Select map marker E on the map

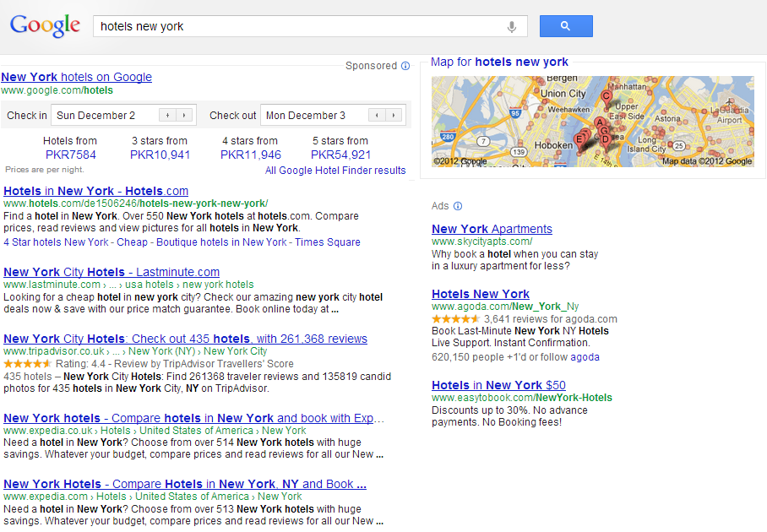coord(579,138)
